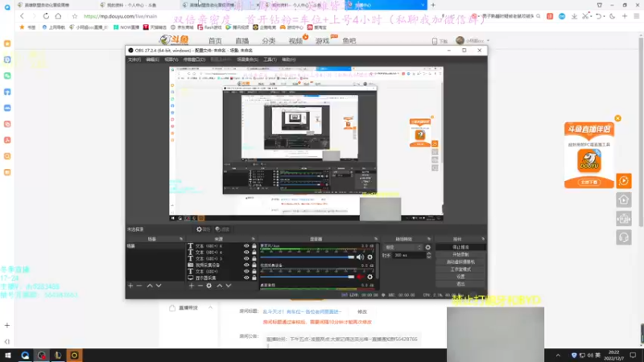644x362 pixels.
Task: Open the browser downloads icon
Action: click(574, 16)
